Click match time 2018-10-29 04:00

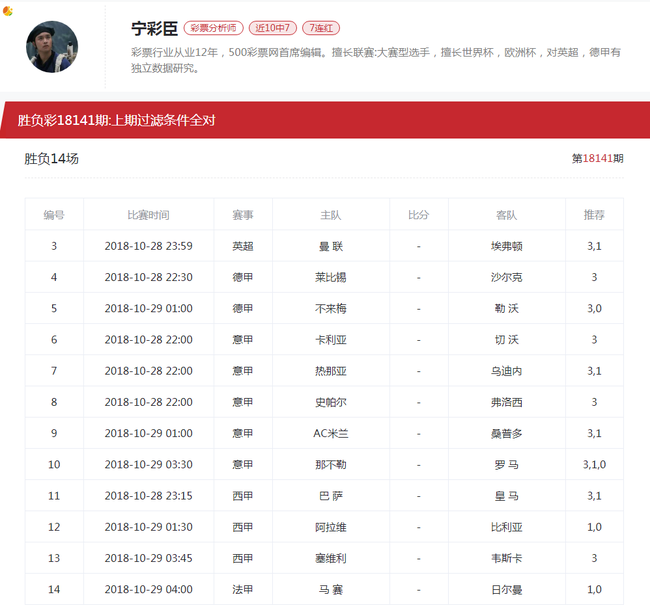[x=148, y=590]
